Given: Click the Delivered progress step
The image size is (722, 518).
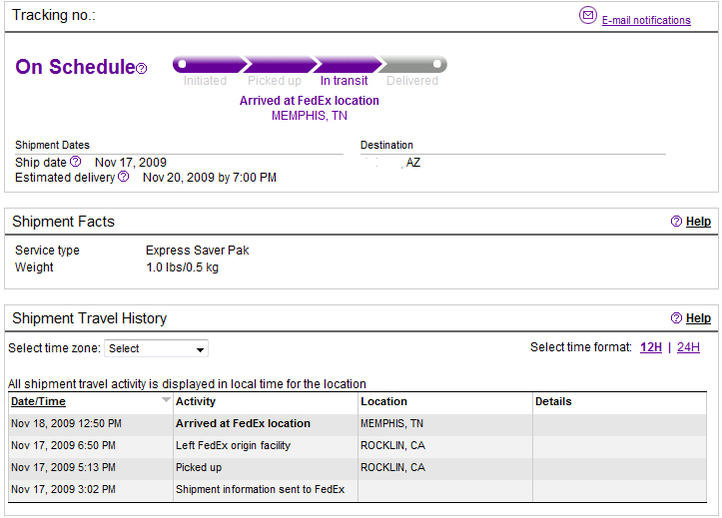Looking at the screenshot, I should tap(412, 81).
